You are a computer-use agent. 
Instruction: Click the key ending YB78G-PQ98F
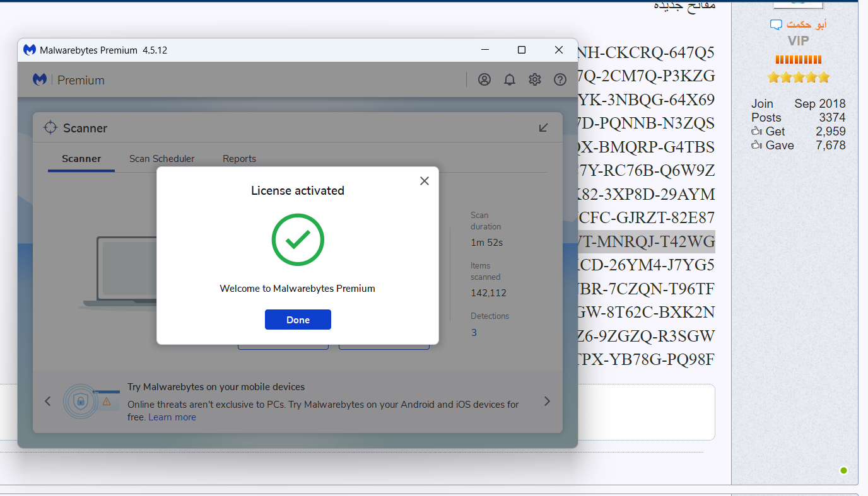pyautogui.click(x=647, y=360)
